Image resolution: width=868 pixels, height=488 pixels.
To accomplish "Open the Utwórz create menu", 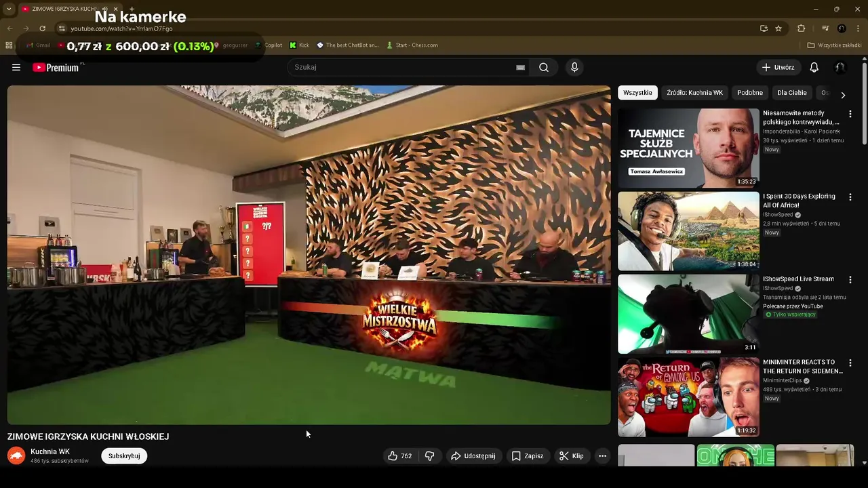I will click(778, 67).
